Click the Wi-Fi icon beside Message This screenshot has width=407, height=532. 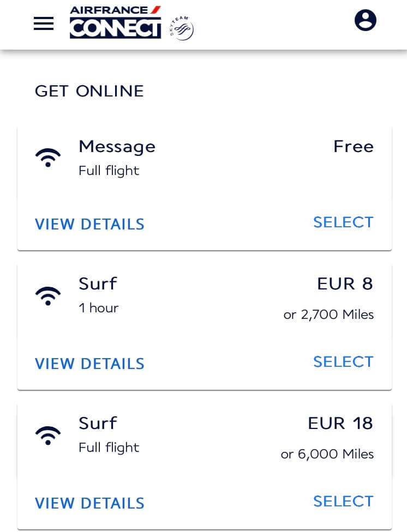[48, 158]
